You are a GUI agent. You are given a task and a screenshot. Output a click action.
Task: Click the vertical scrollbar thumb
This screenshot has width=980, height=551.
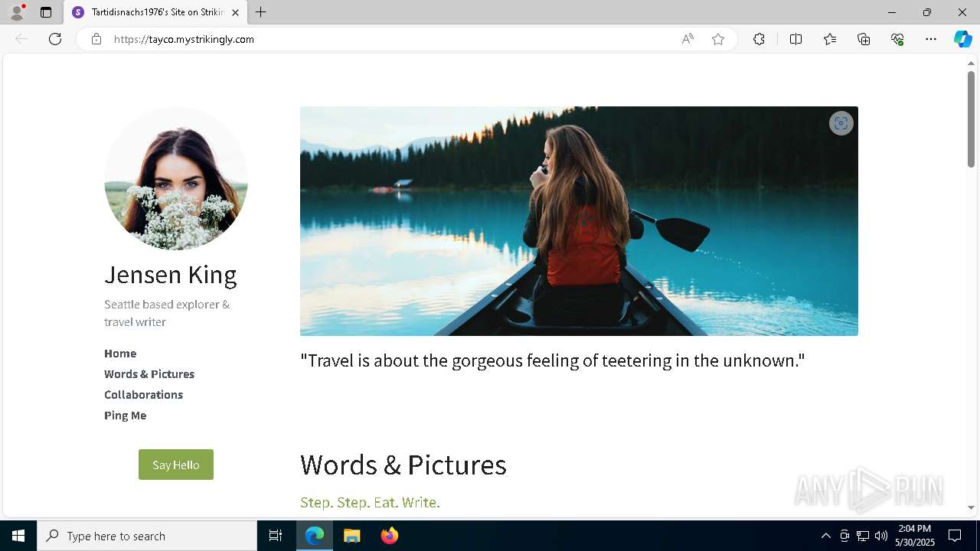pos(971,119)
